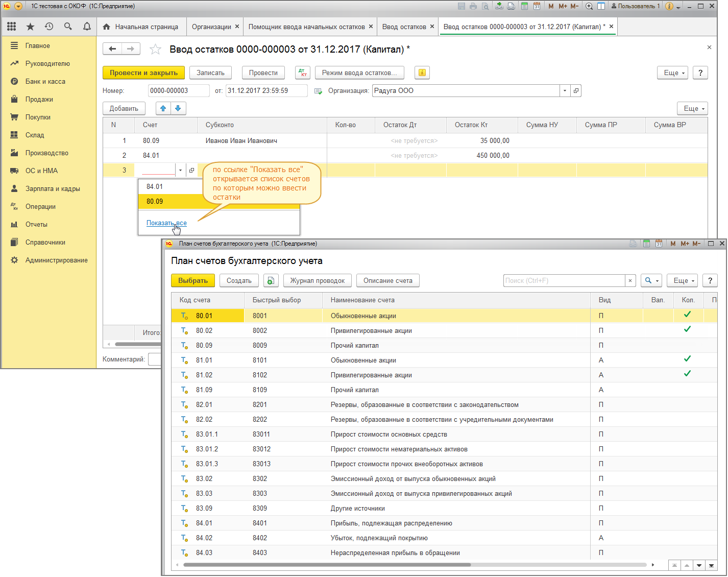Click Провести и закрыть

(143, 73)
